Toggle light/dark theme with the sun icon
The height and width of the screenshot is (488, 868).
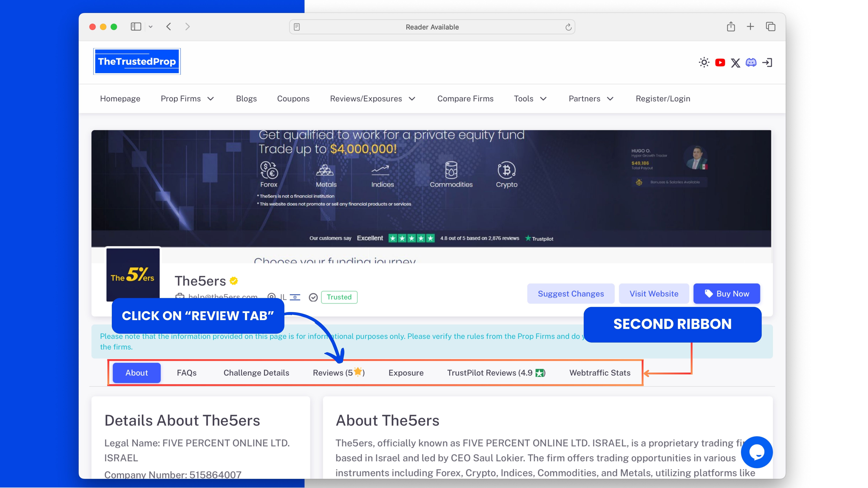(x=704, y=62)
